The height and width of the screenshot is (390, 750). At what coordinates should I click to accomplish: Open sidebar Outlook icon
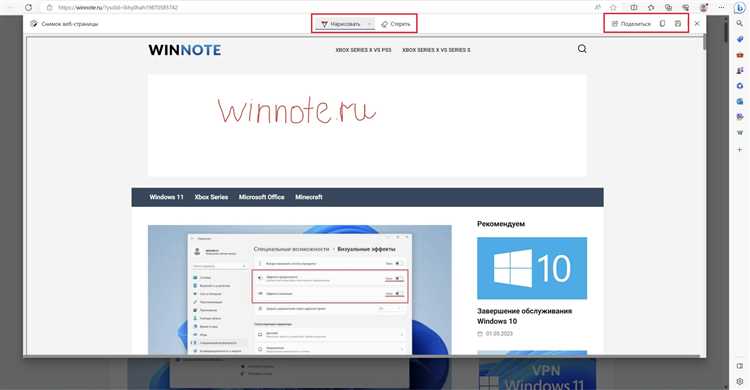tap(740, 101)
